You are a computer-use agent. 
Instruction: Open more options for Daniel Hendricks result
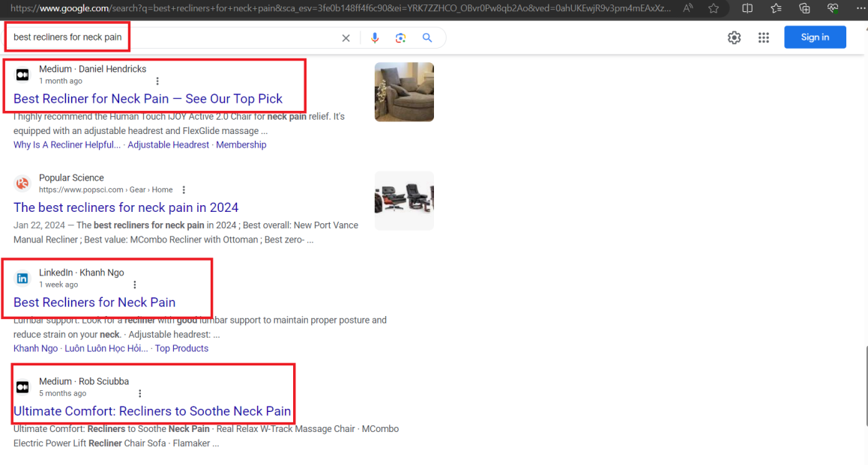click(157, 82)
